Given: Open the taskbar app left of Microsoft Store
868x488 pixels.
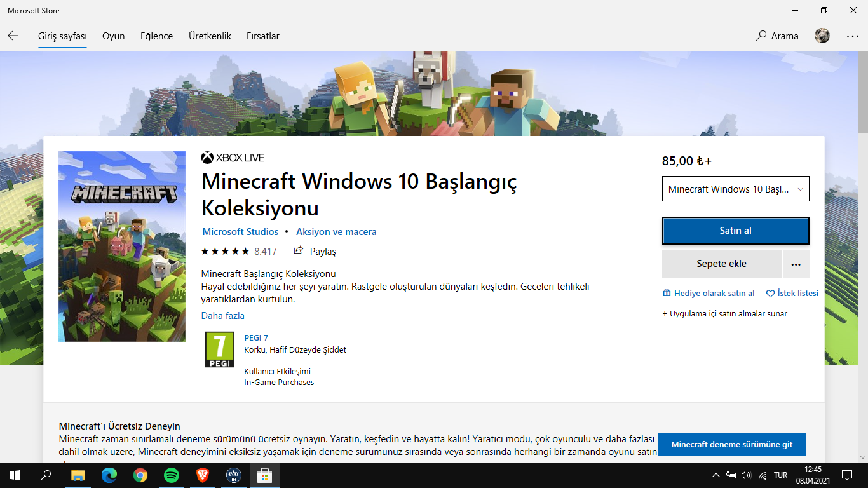Looking at the screenshot, I should (234, 475).
